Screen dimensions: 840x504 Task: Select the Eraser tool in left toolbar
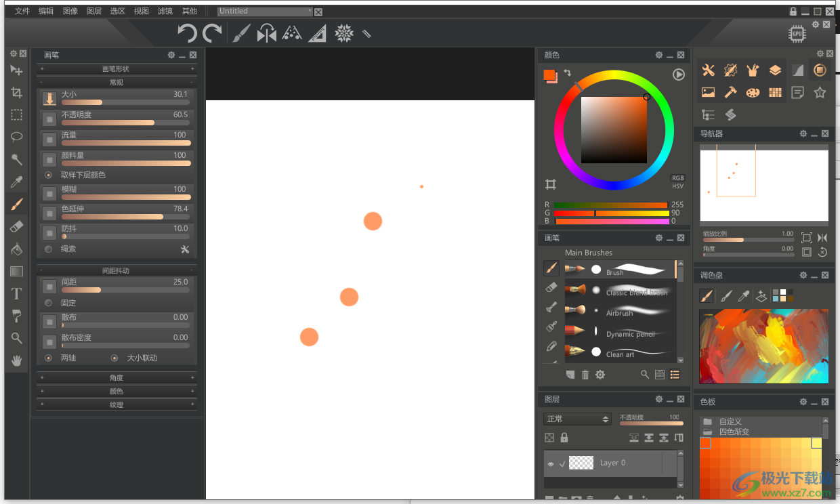coord(17,226)
